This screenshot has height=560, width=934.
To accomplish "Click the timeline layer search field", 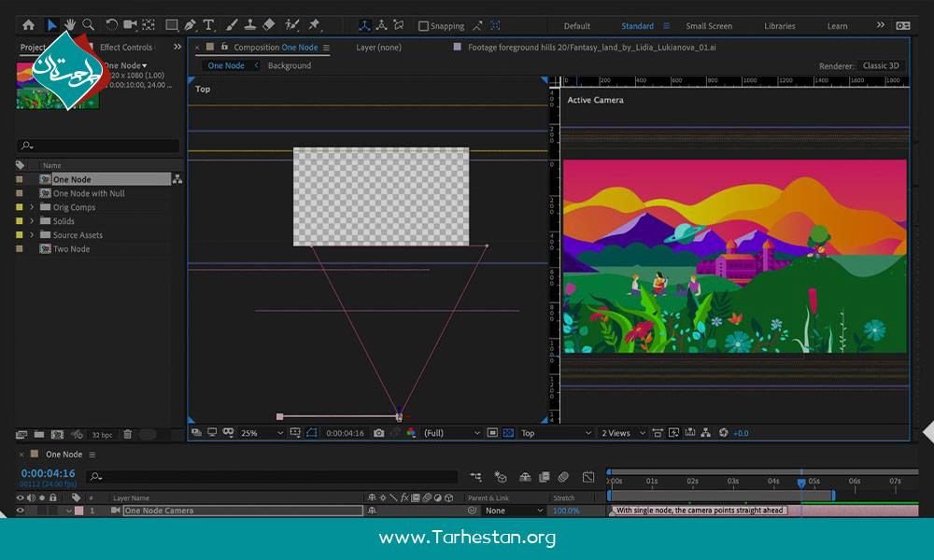I will [272, 477].
